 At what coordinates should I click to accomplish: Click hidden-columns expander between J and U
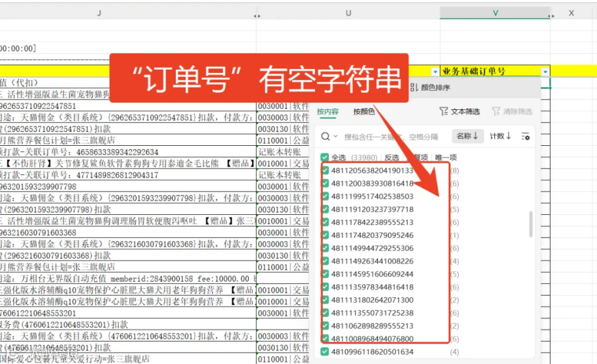pos(257,16)
